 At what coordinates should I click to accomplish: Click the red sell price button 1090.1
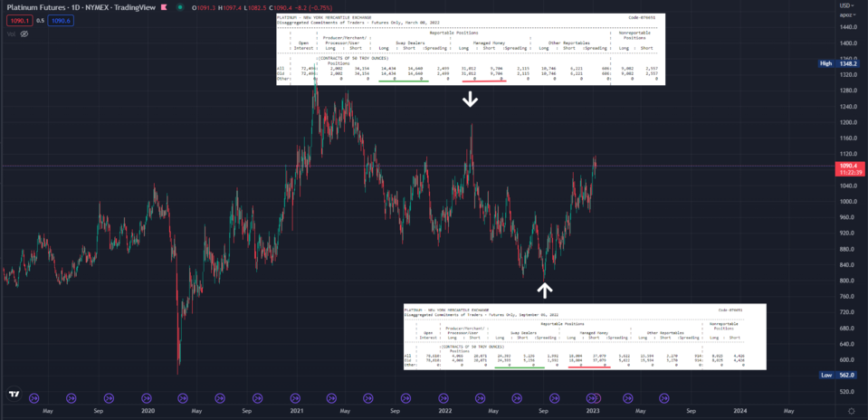coord(18,21)
